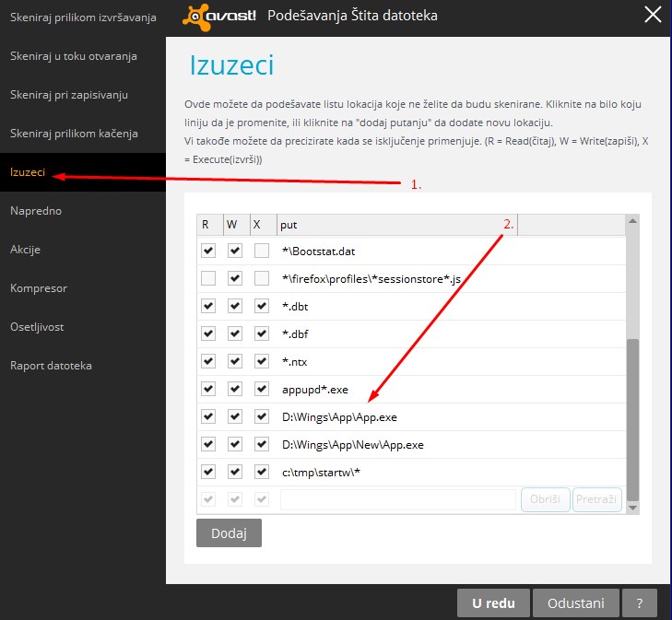Viewport: 672px width, 620px height.
Task: Enable Read checkbox for firefox sessionstore row
Action: (x=208, y=278)
